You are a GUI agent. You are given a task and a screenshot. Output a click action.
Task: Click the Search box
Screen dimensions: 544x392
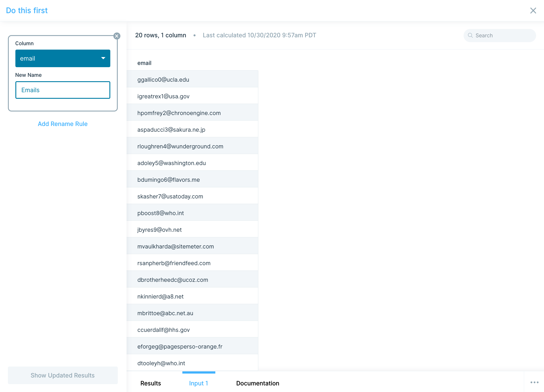click(500, 36)
